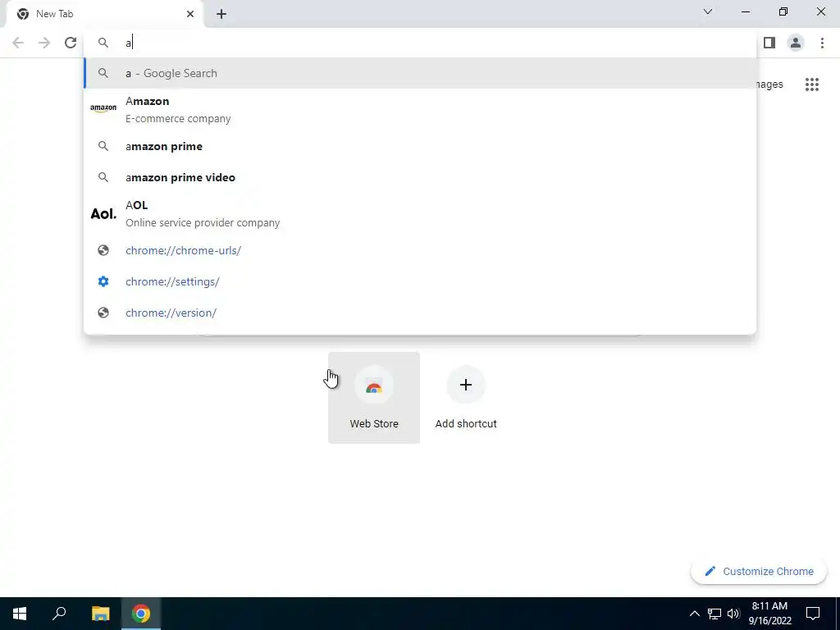Open the tab search chevron
This screenshot has width=840, height=630.
tap(708, 11)
